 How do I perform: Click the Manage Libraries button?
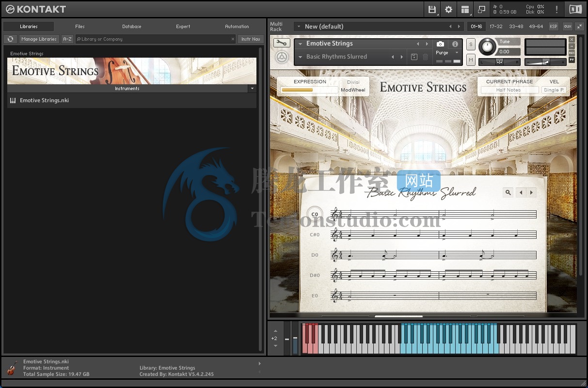click(39, 39)
